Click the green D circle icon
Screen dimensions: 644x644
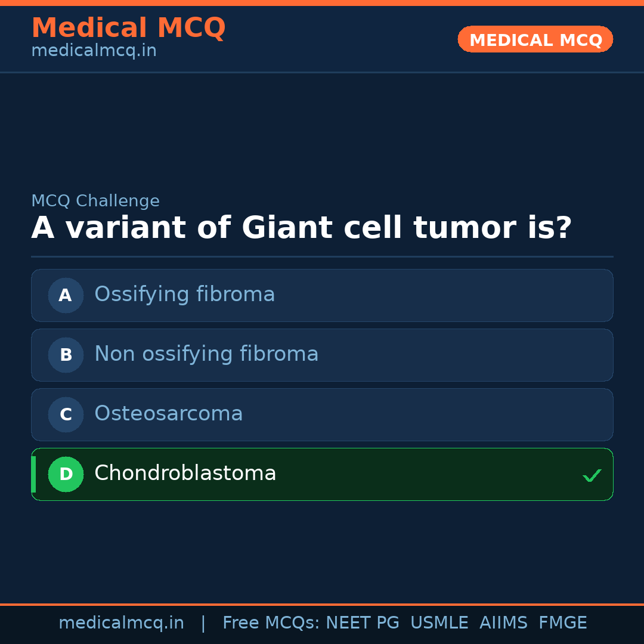tap(66, 474)
